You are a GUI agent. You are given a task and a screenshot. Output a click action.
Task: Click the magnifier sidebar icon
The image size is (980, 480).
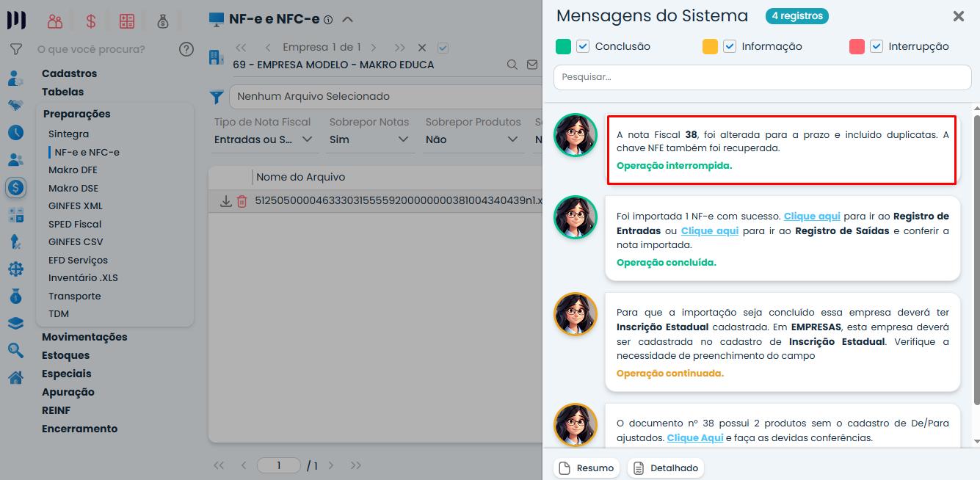15,350
